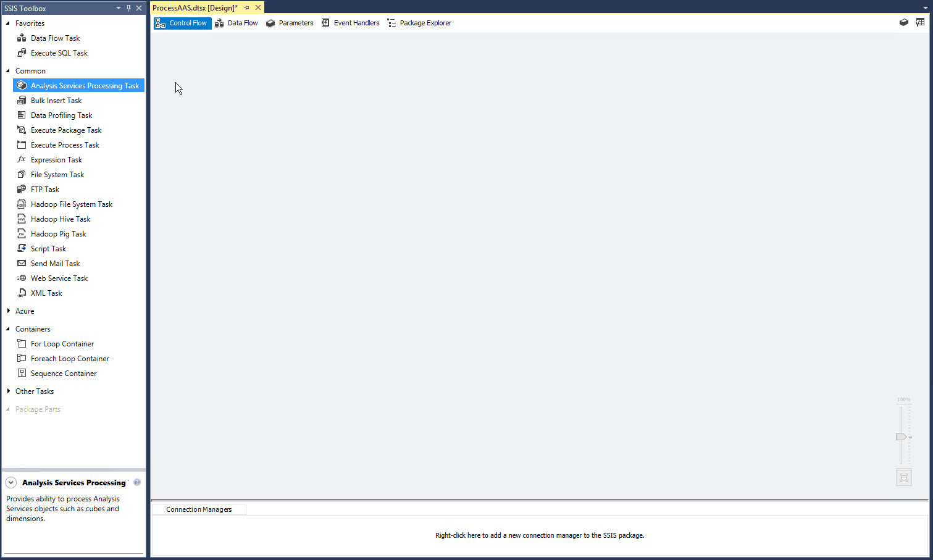The height and width of the screenshot is (560, 933).
Task: Select the Hadoop Hive Task icon
Action: tap(22, 219)
